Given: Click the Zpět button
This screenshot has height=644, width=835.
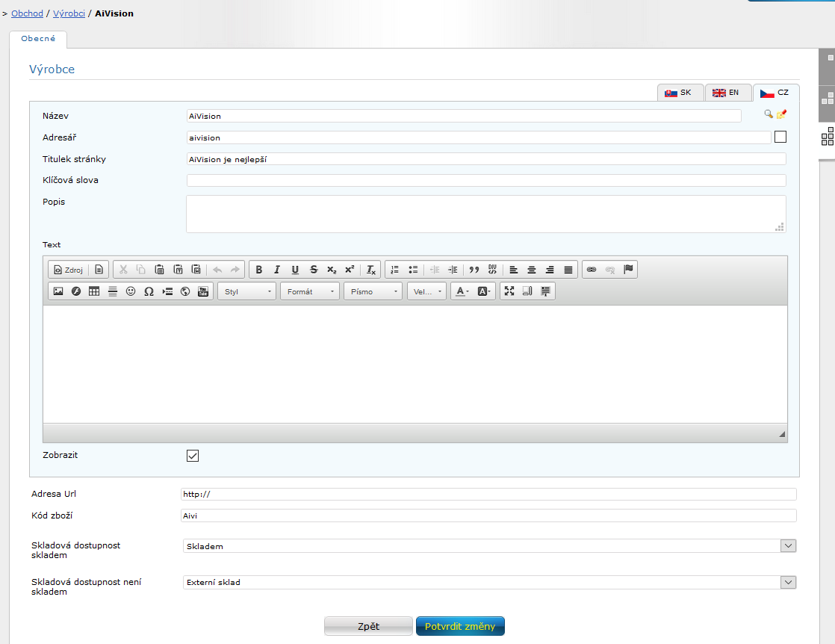Looking at the screenshot, I should click(368, 626).
